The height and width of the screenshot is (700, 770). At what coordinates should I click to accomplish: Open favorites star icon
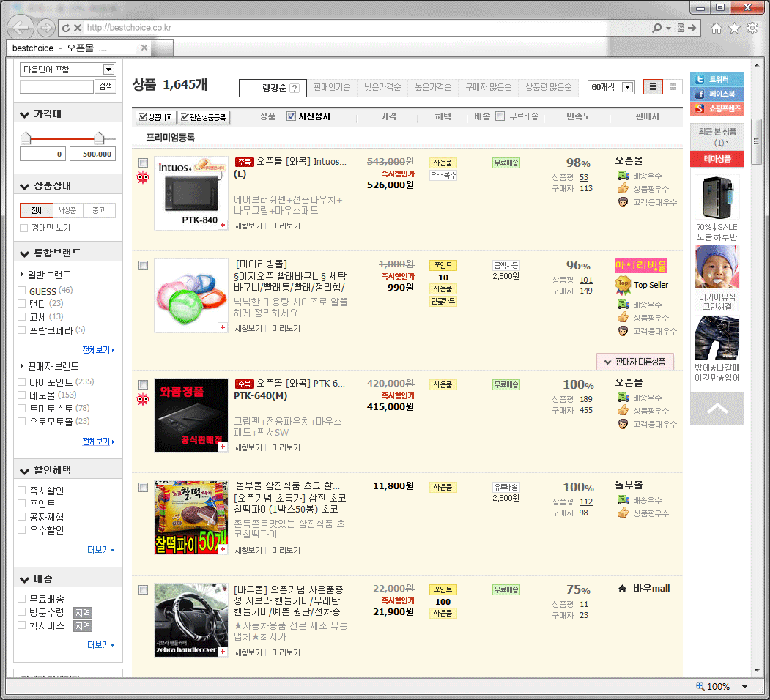click(734, 28)
